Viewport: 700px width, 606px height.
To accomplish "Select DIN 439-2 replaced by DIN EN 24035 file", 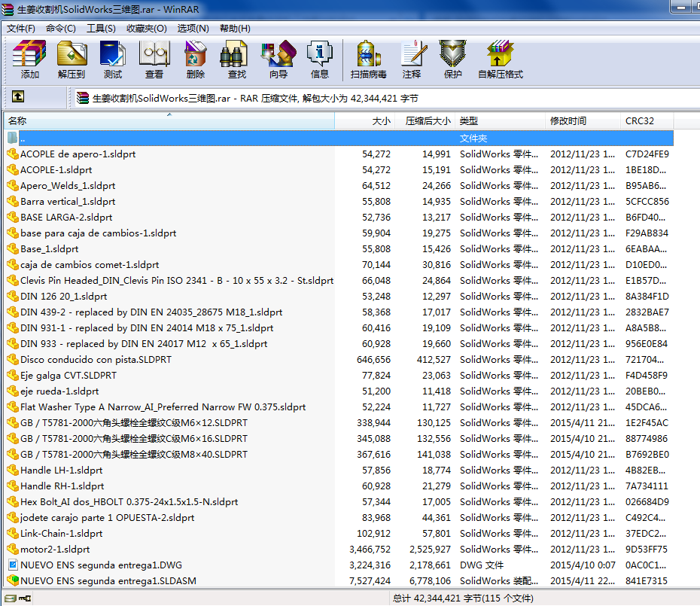I will (x=151, y=312).
